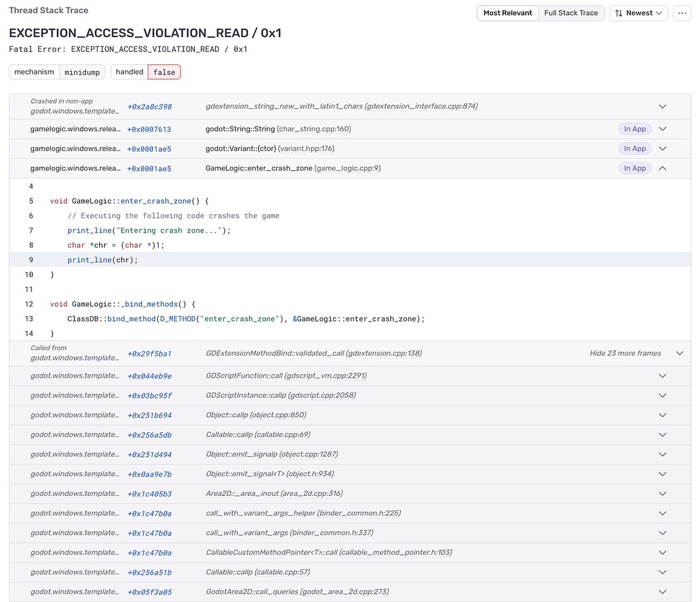Expand the Object::emit_signalp frame

coord(662,454)
